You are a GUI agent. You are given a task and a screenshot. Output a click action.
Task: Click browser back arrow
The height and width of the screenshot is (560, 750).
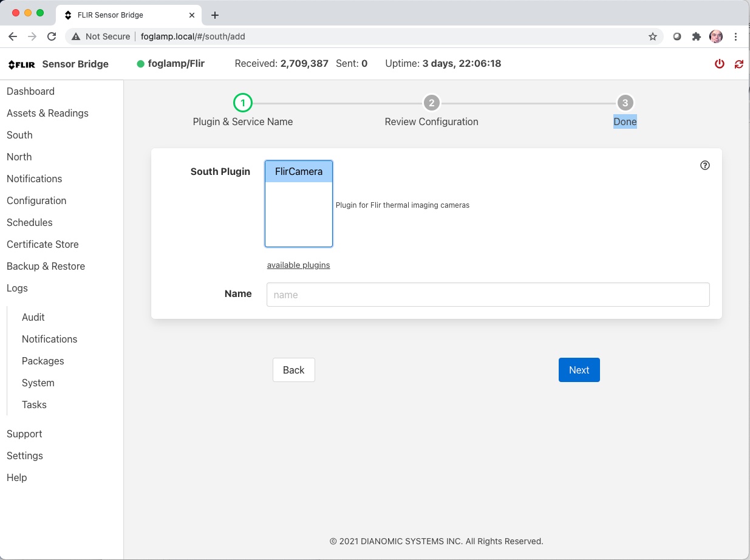tap(13, 36)
